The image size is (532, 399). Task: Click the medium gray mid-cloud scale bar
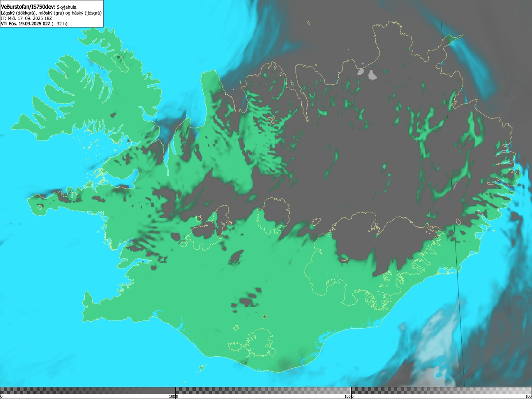264,391
